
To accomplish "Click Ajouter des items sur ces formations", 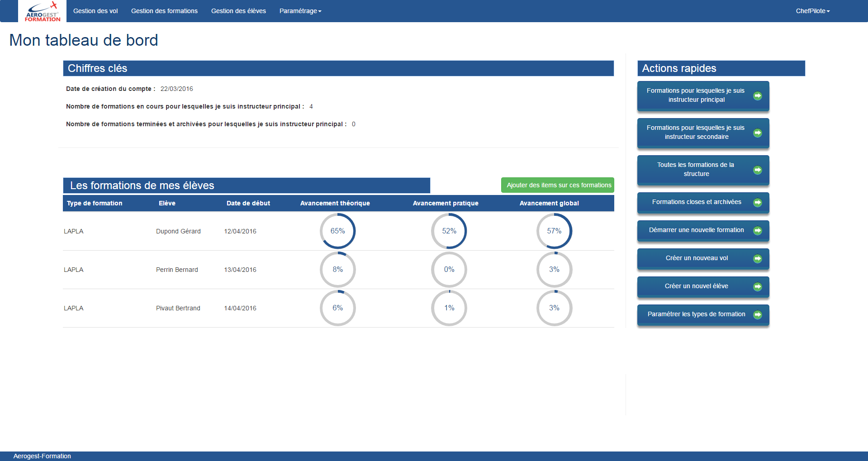I will (x=558, y=185).
